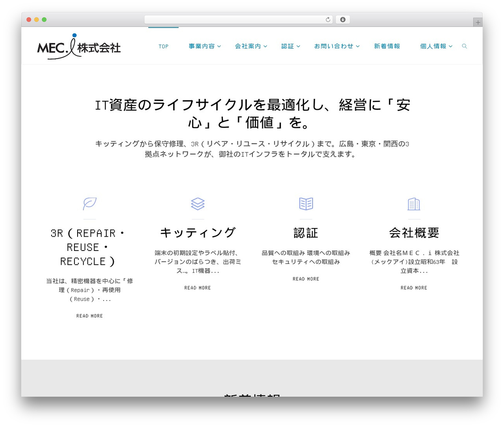Click the yellow minimize window button
The width and height of the screenshot is (504, 427).
(37, 20)
